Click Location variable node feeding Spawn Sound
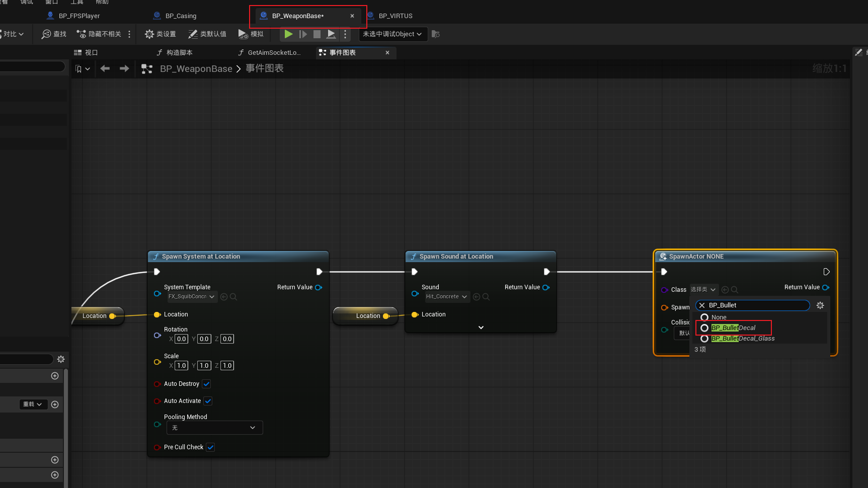Viewport: 868px width, 488px height. coord(365,316)
